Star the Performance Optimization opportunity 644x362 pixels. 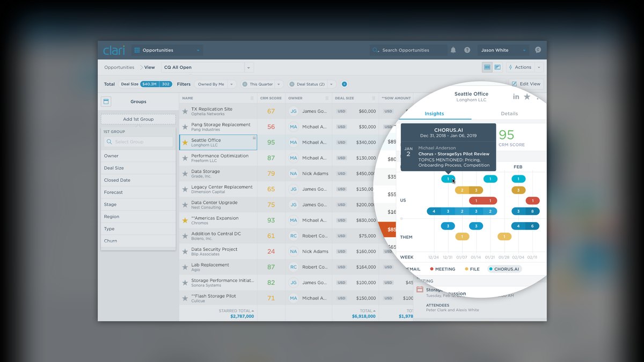click(185, 158)
